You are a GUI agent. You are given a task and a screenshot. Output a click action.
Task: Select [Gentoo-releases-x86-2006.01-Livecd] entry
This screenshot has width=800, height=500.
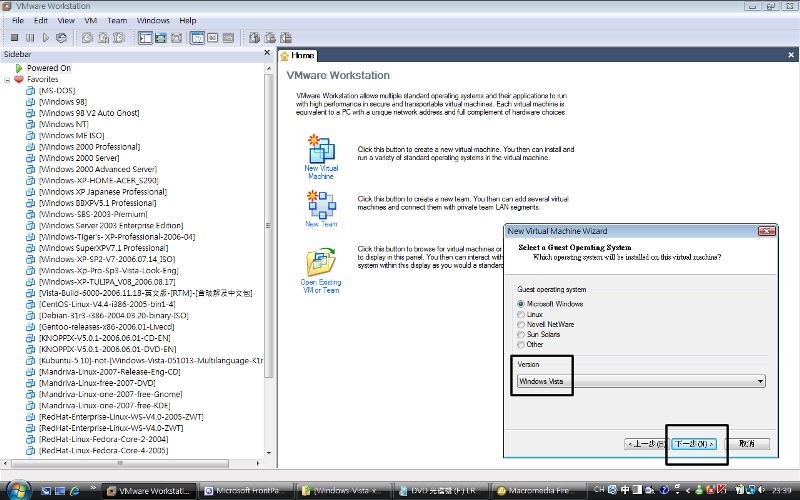pos(107,327)
